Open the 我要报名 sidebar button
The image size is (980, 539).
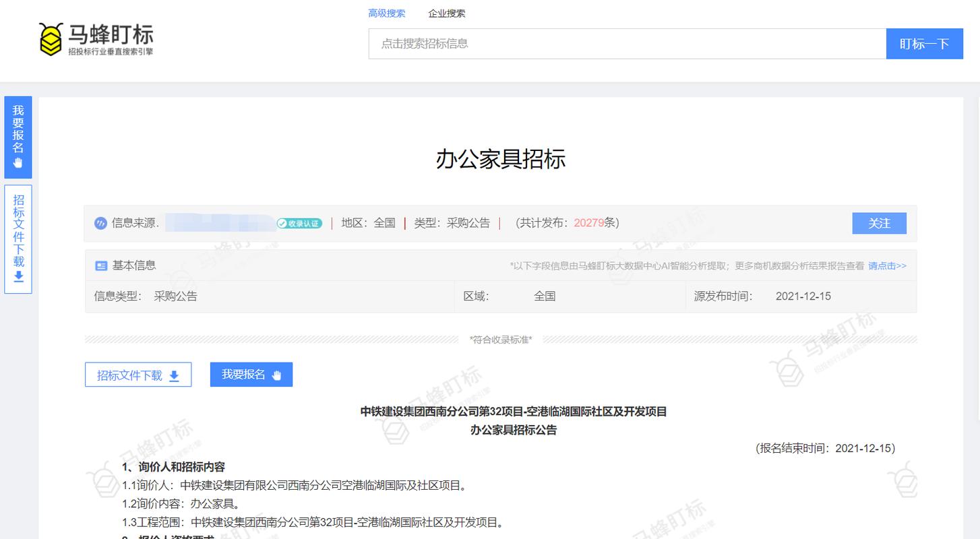click(18, 137)
